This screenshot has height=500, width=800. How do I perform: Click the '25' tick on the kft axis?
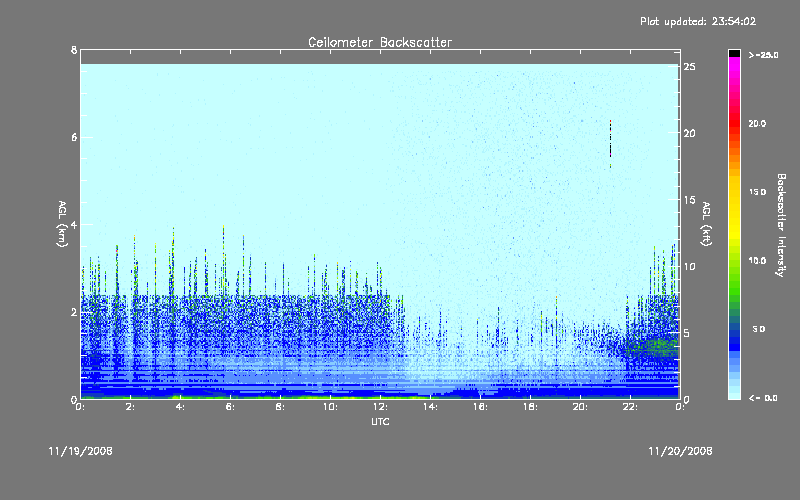pyautogui.click(x=689, y=67)
